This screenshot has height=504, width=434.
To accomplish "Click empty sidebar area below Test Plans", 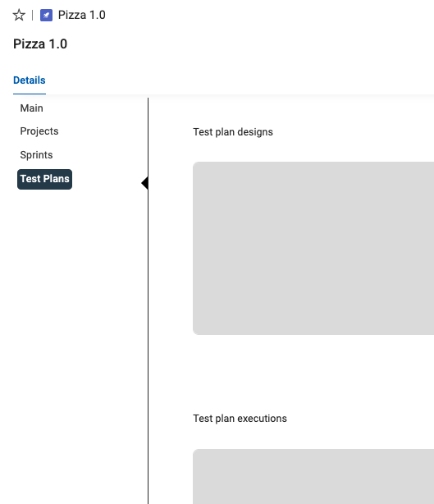I will pos(74,322).
